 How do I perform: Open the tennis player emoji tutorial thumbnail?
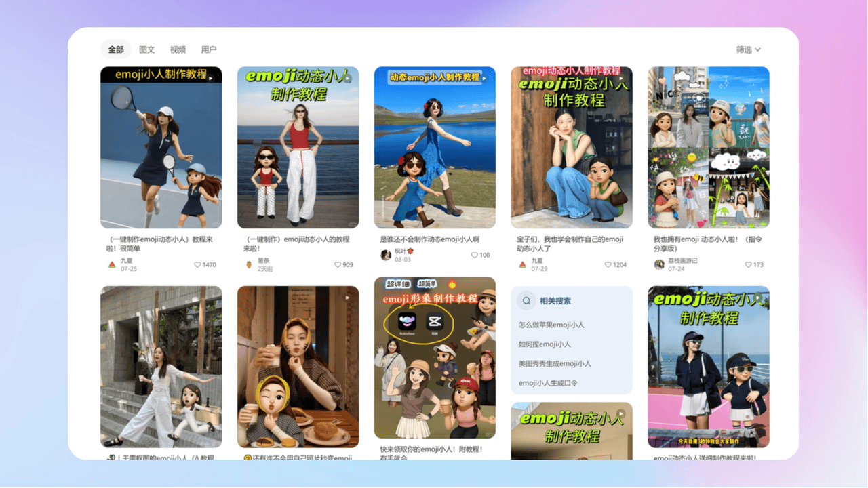coord(161,147)
